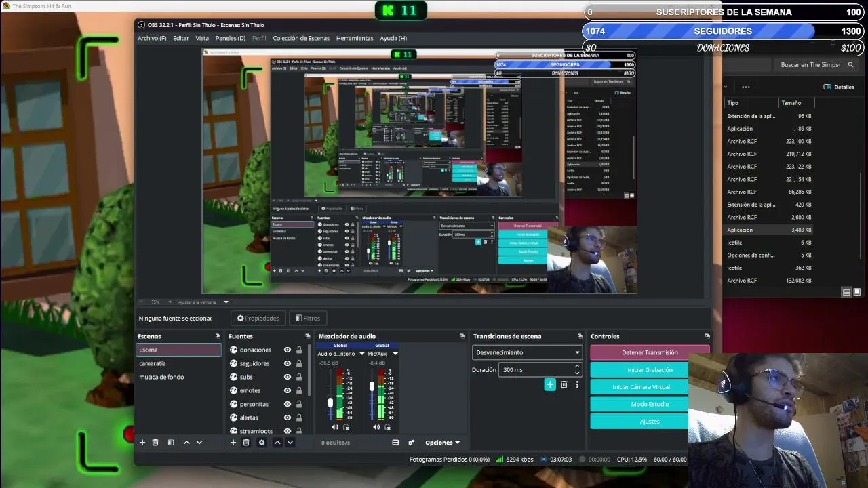Screen dimensions: 868x488
Task: Move the source up in Fuentes toolbar
Action: pyautogui.click(x=277, y=443)
